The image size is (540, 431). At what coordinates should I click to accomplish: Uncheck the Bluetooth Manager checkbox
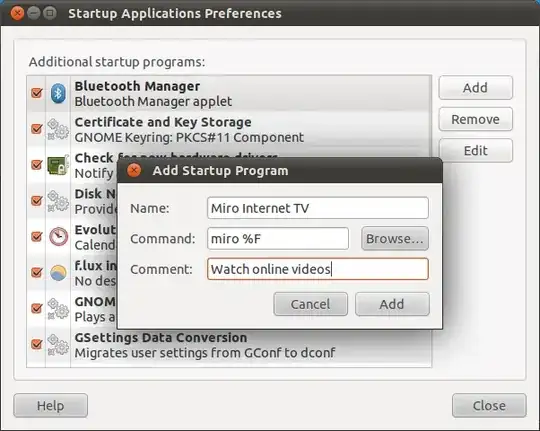coord(37,93)
